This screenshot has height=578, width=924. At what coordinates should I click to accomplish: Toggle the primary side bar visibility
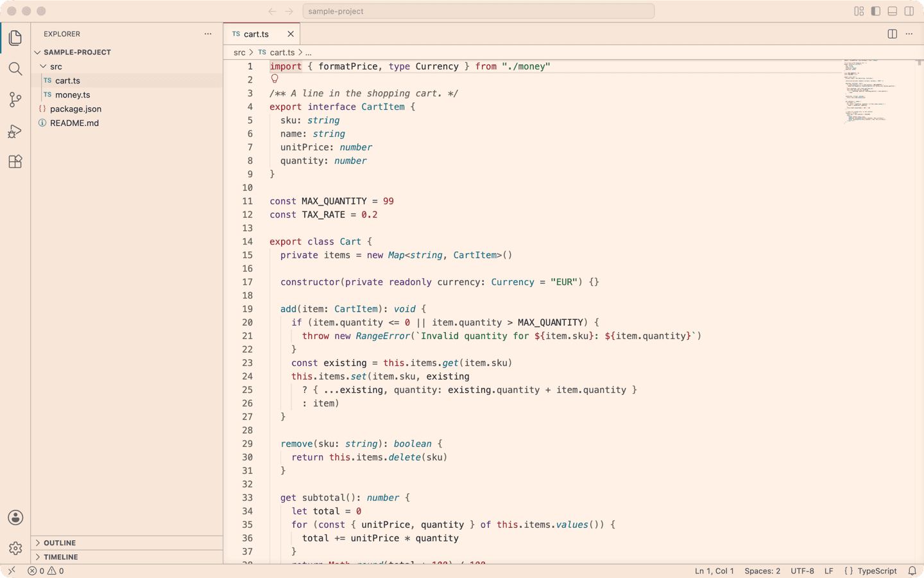coord(876,11)
